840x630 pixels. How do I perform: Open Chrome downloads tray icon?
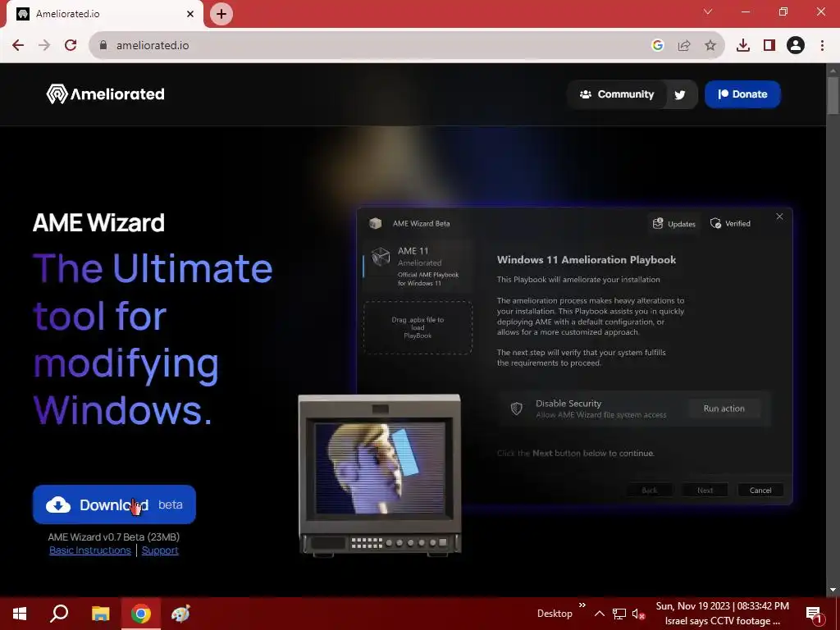742,46
